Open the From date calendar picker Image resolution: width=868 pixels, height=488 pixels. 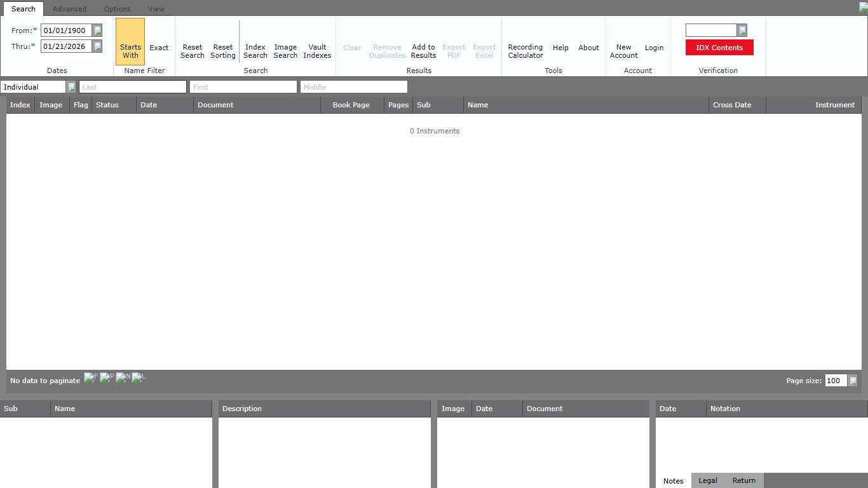(x=97, y=30)
